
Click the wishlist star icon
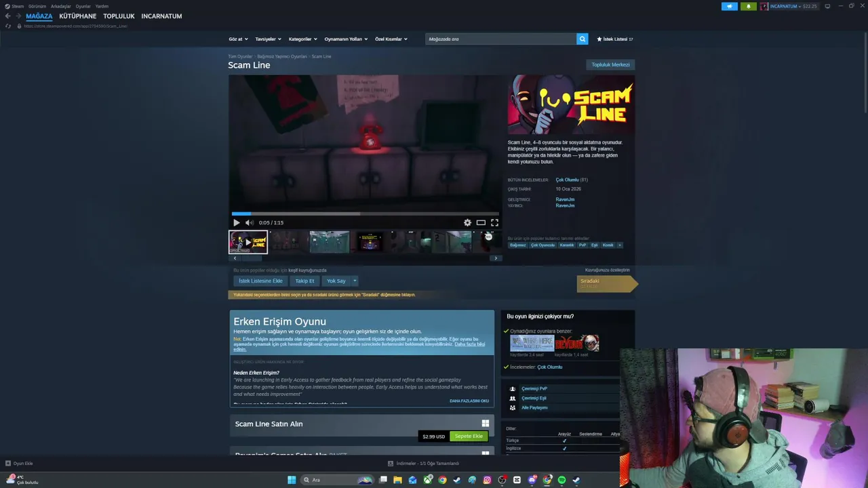(x=599, y=39)
